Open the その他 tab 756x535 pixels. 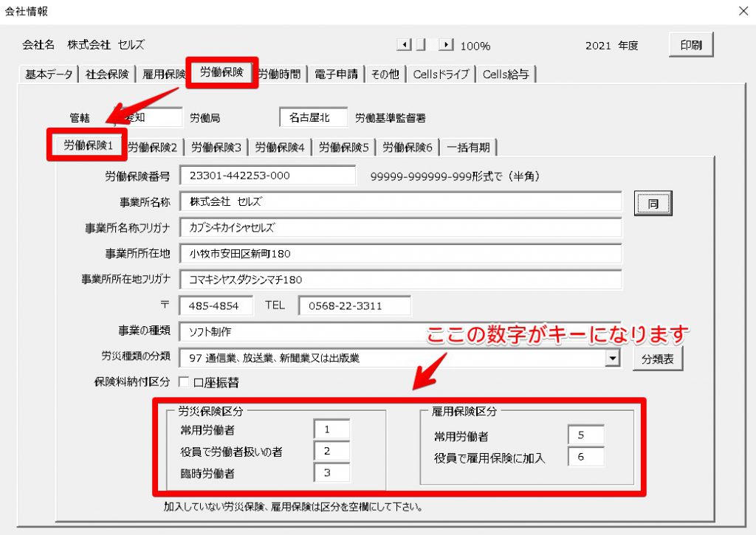point(385,75)
